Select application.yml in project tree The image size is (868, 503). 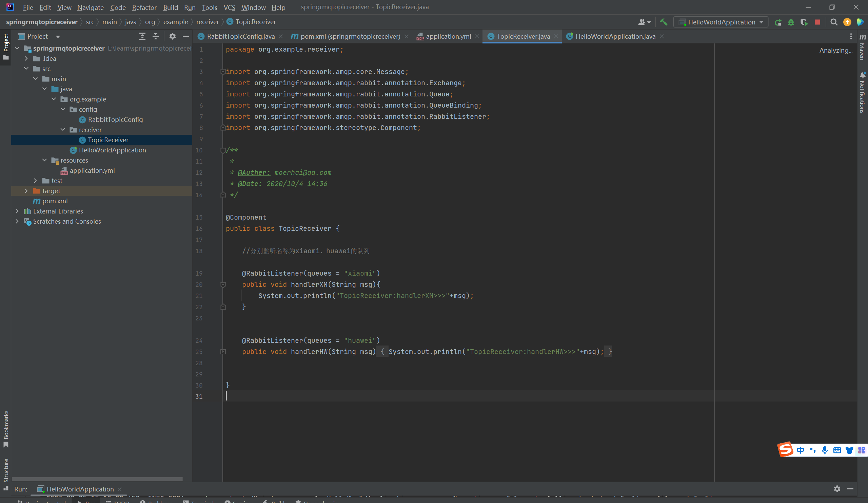tap(92, 170)
